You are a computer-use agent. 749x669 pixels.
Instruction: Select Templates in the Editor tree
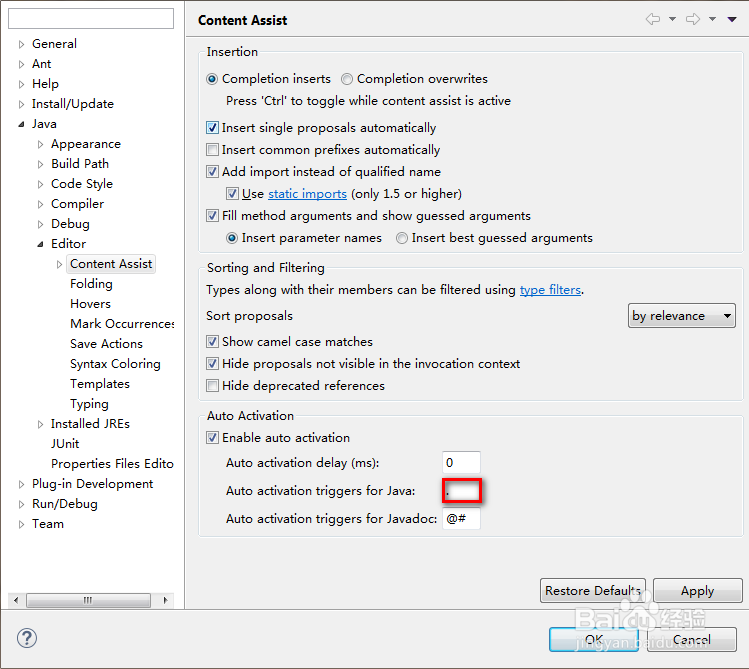[x=100, y=384]
